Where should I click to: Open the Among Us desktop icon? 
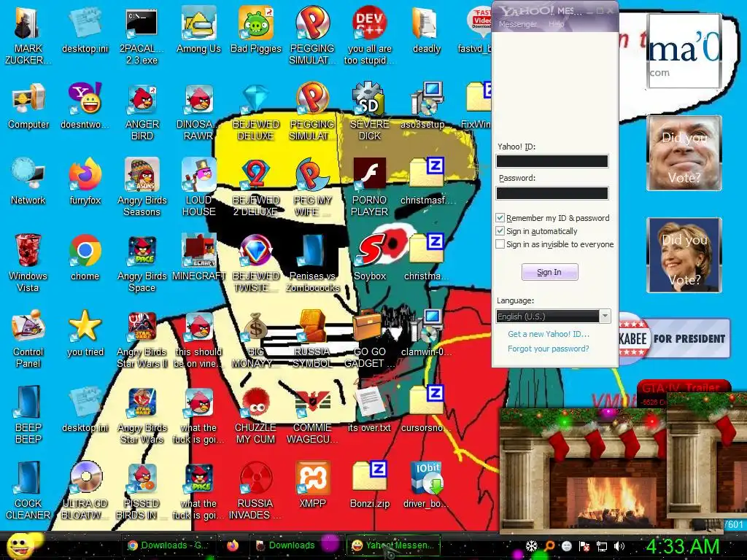pyautogui.click(x=198, y=28)
